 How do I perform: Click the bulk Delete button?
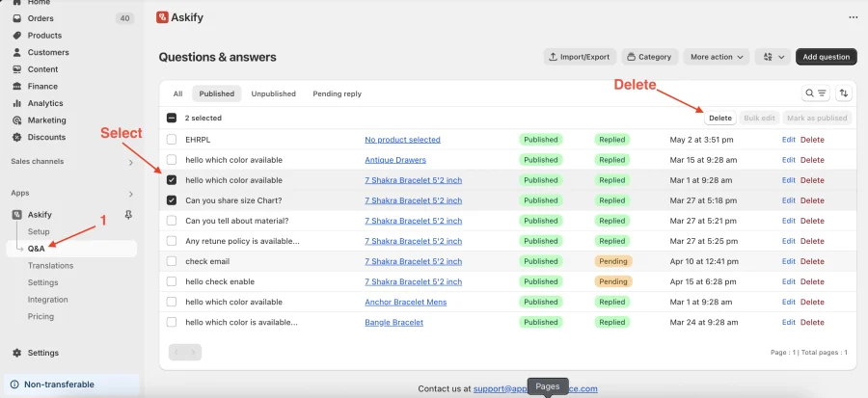point(720,118)
